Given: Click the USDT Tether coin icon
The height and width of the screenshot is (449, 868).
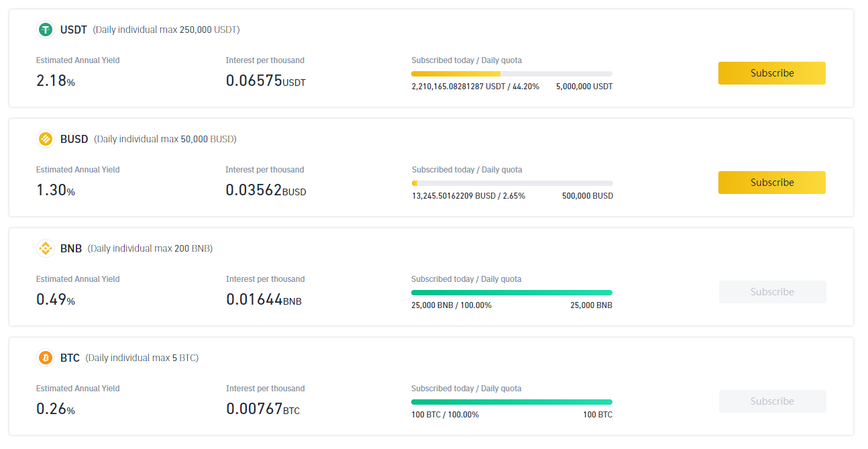Looking at the screenshot, I should pyautogui.click(x=46, y=30).
